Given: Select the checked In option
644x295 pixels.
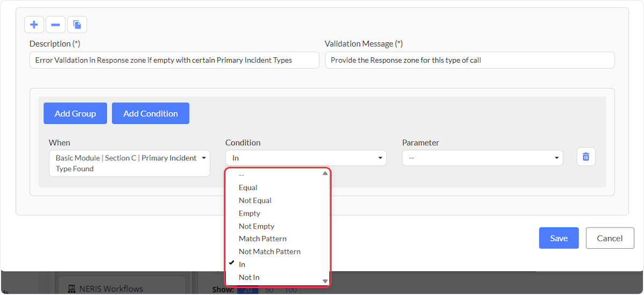Looking at the screenshot, I should (274, 264).
